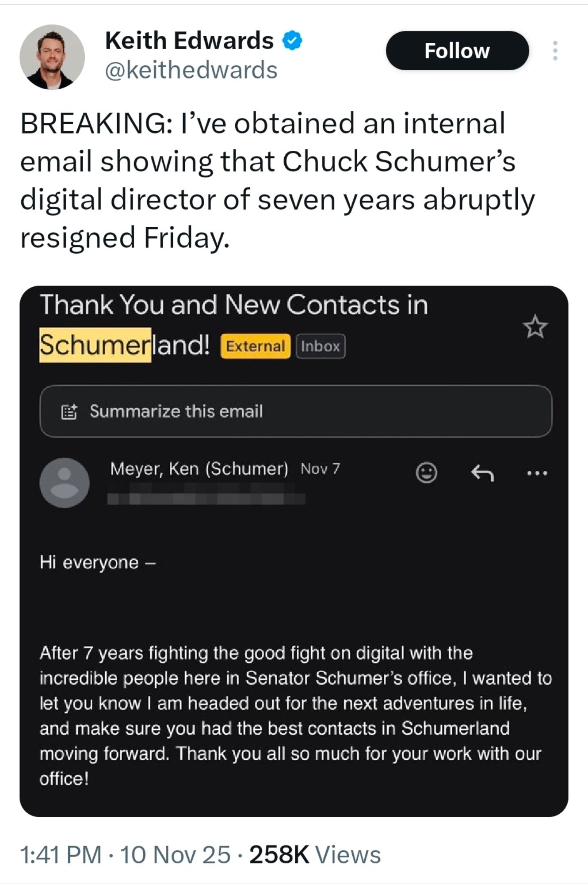Image resolution: width=588 pixels, height=884 pixels.
Task: Click the Nov 7 email date
Action: coord(320,469)
